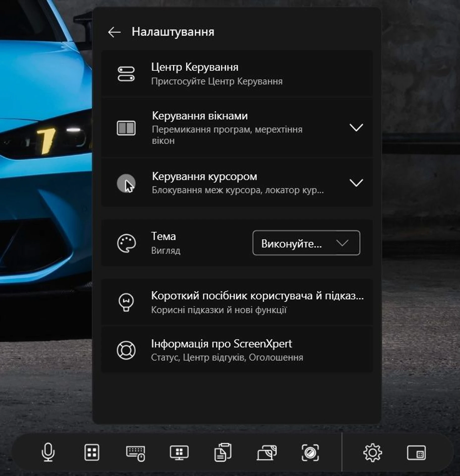460x476 pixels.
Task: Click the window layout icon at toolbar end
Action: click(416, 453)
